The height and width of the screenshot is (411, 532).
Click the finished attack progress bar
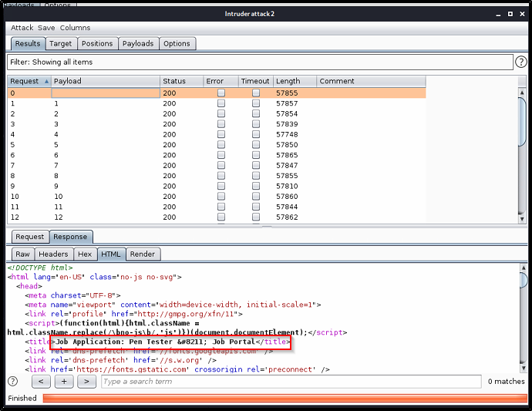pos(285,398)
